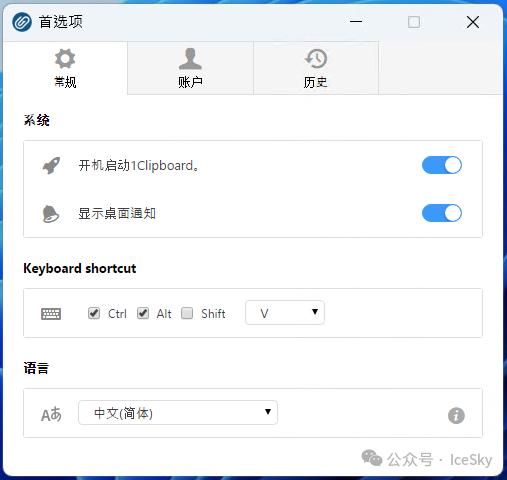Image resolution: width=507 pixels, height=480 pixels.
Task: Click the 1Clipboard app logo in title bar
Action: pyautogui.click(x=22, y=22)
